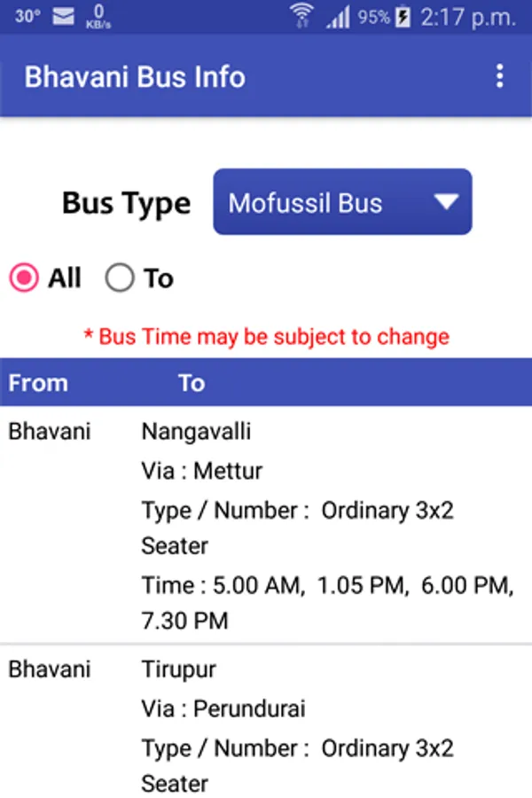Tap the 2:17 p.m. clock

(469, 17)
